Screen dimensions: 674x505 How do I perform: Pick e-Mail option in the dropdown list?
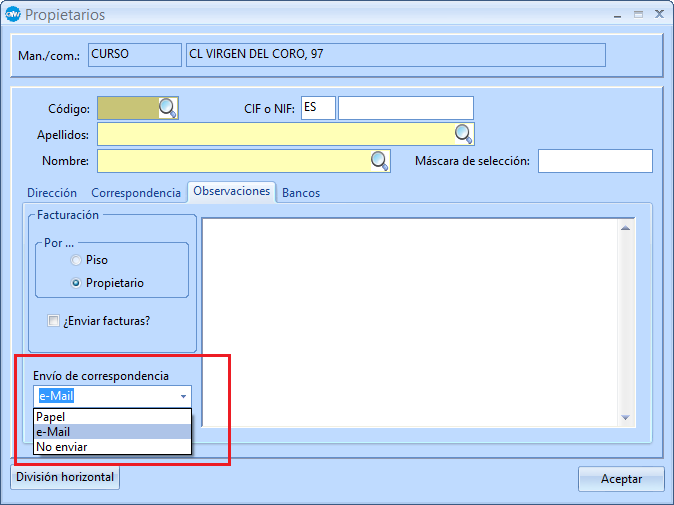[111, 431]
